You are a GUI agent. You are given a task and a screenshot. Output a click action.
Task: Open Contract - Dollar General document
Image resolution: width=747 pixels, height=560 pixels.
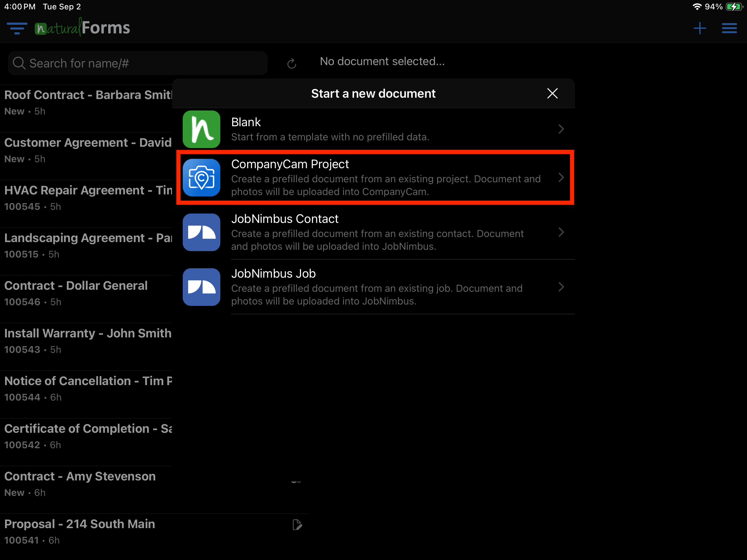(86, 299)
